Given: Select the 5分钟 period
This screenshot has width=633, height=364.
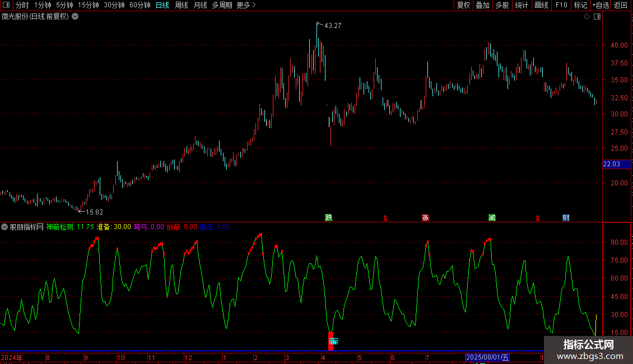Looking at the screenshot, I should [x=64, y=5].
